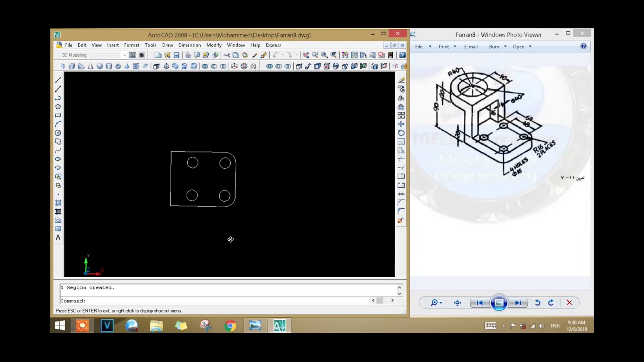This screenshot has height=362, width=644.
Task: Click the Undo arrow icon
Action: click(276, 55)
